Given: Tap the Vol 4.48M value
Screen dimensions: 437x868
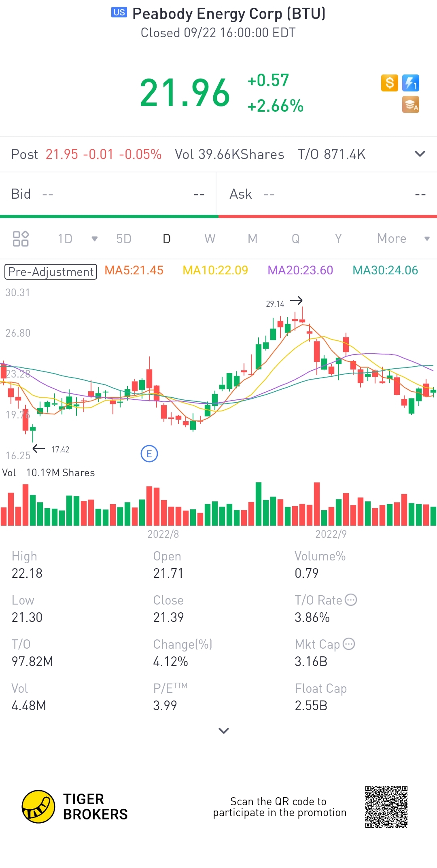Looking at the screenshot, I should 29,706.
